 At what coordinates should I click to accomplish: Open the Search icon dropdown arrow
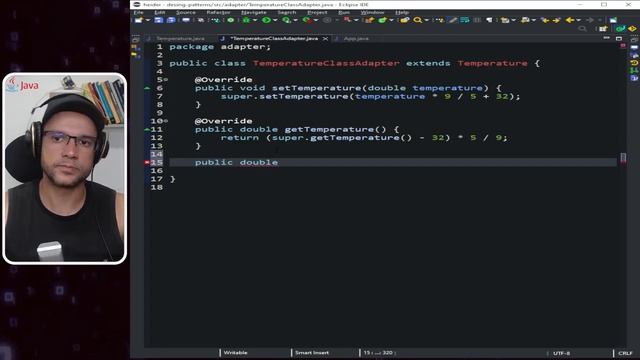(427, 20)
